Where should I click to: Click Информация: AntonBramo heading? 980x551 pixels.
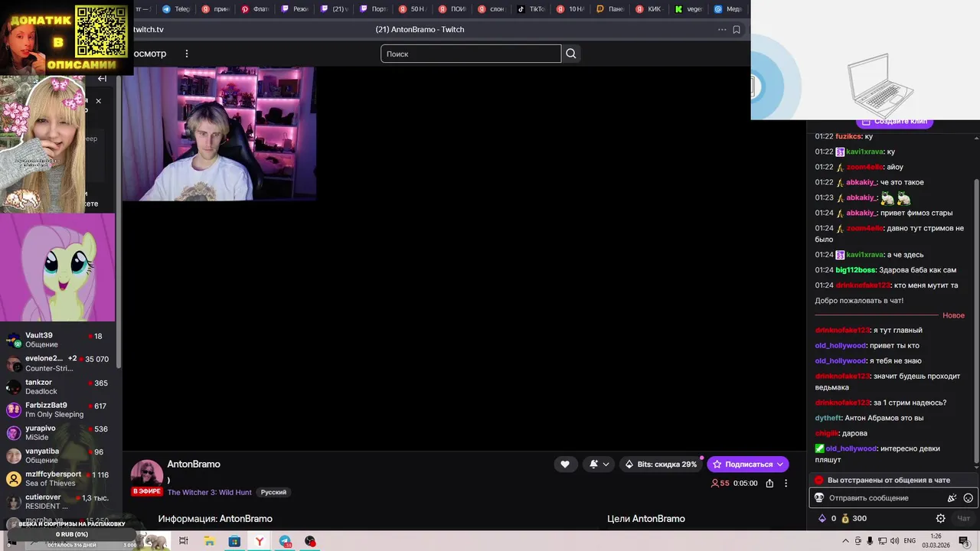point(215,519)
